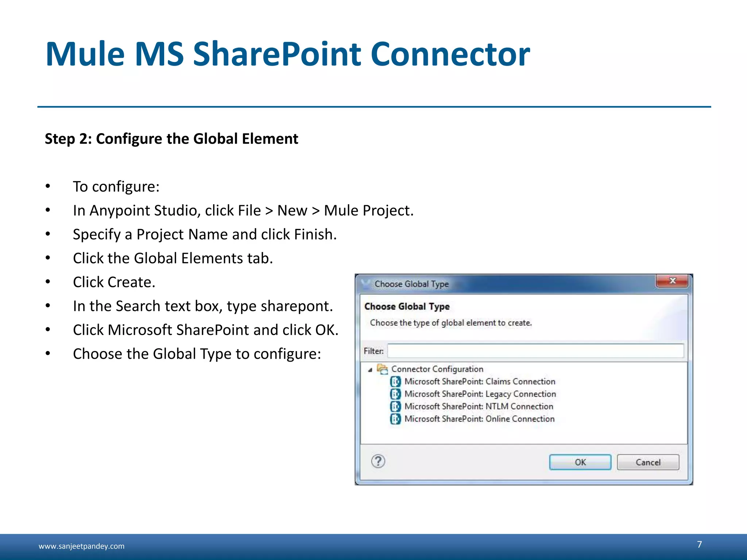Click the SharePoint icon beside Legacy Connection

click(395, 394)
